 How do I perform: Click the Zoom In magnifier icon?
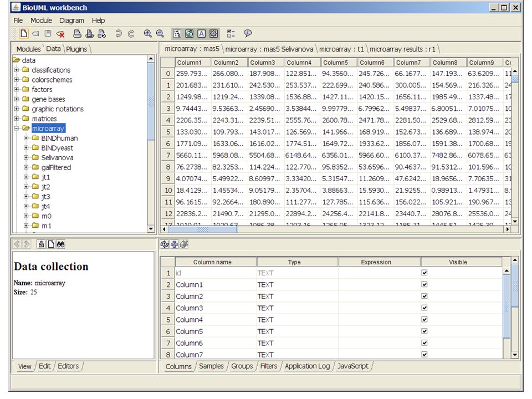tap(147, 33)
